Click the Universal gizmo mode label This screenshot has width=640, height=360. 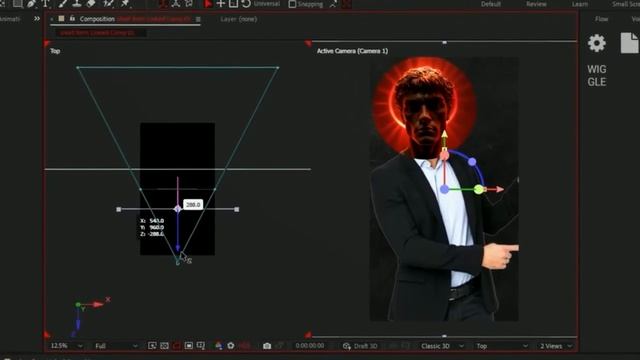tap(267, 4)
